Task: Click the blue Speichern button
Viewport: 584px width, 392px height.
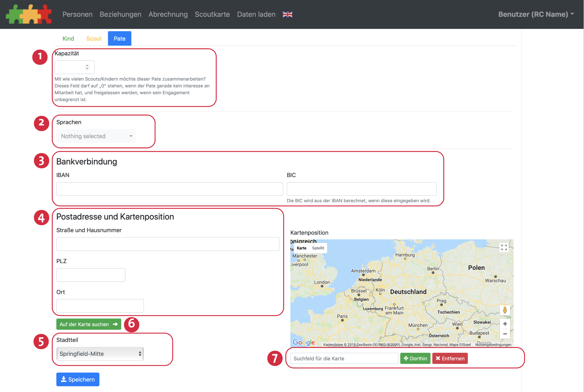Action: (78, 379)
